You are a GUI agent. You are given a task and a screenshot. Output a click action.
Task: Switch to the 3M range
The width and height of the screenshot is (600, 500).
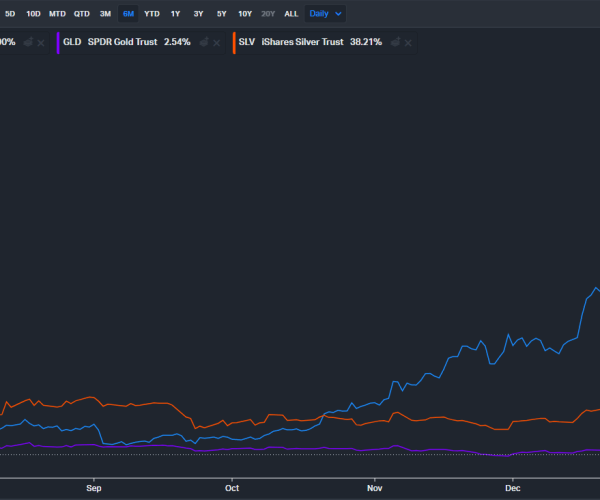click(105, 14)
